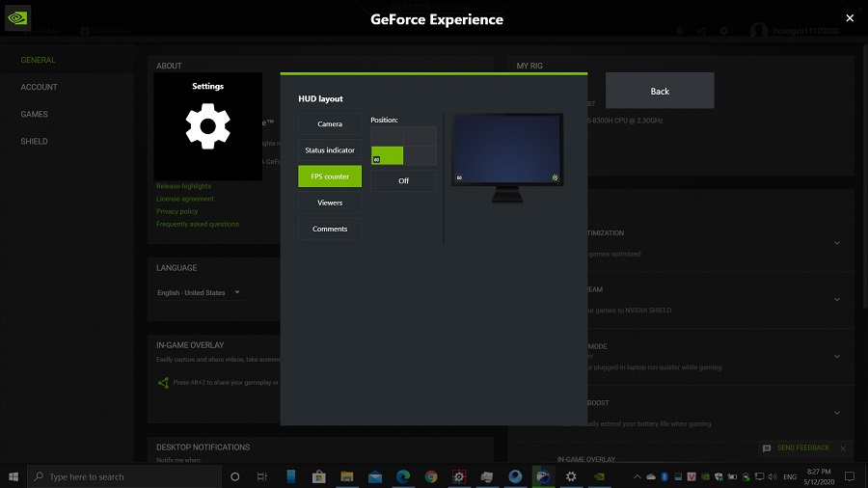Image resolution: width=868 pixels, height=488 pixels.
Task: Select the top-right position quadrant
Action: [420, 136]
